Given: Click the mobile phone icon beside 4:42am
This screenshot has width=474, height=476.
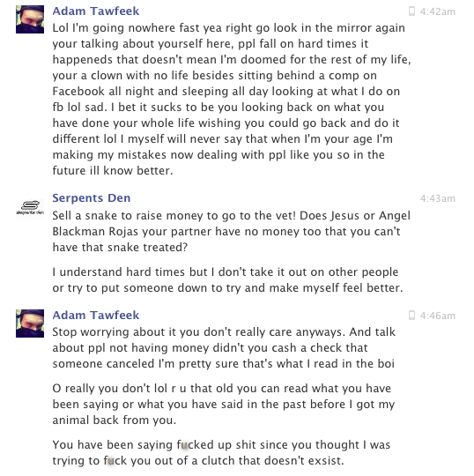Looking at the screenshot, I should [x=411, y=11].
